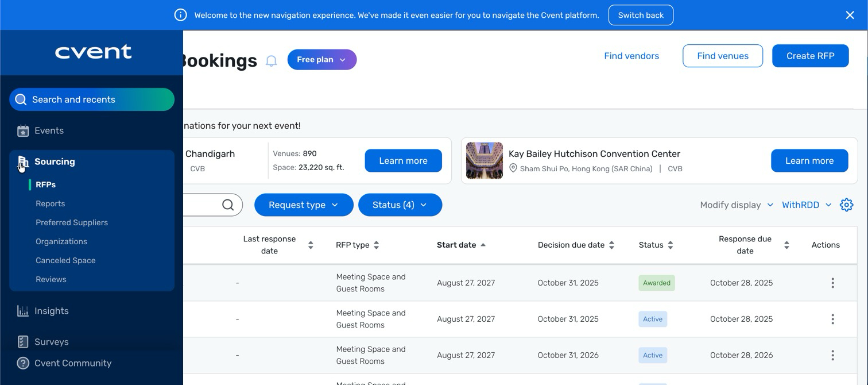Select Reports in the Sourcing menu
Image resolution: width=868 pixels, height=385 pixels.
tap(51, 203)
